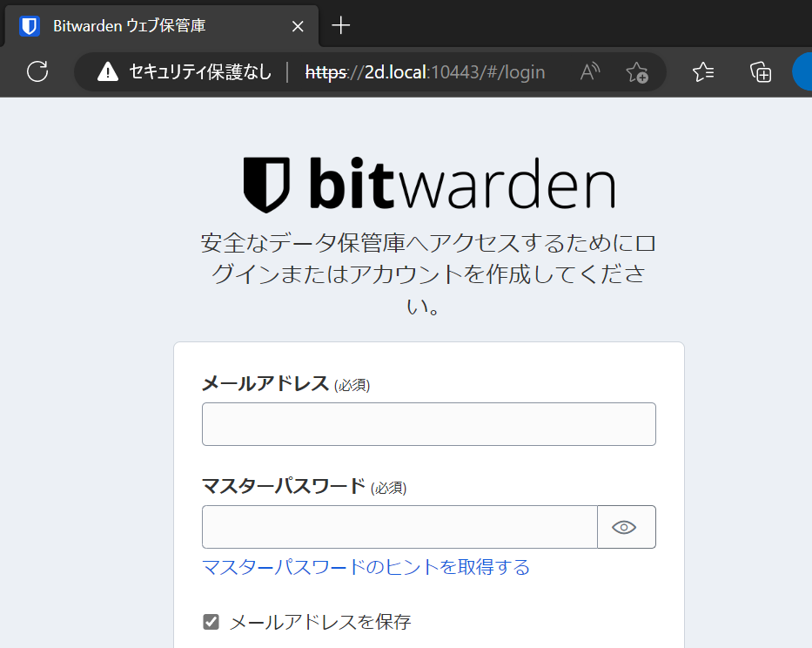The height and width of the screenshot is (648, 812).
Task: Uncheck the メールアドレスを保存 checkbox
Action: point(211,622)
